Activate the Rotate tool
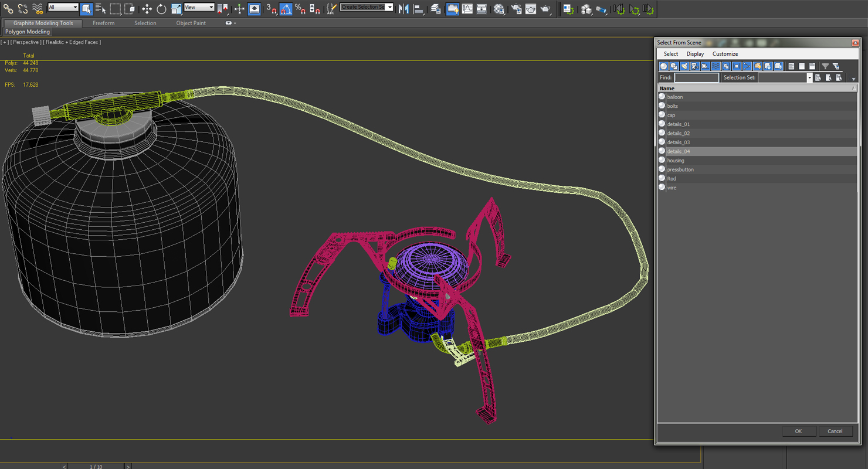Screen dimensions: 868x469 (161, 9)
